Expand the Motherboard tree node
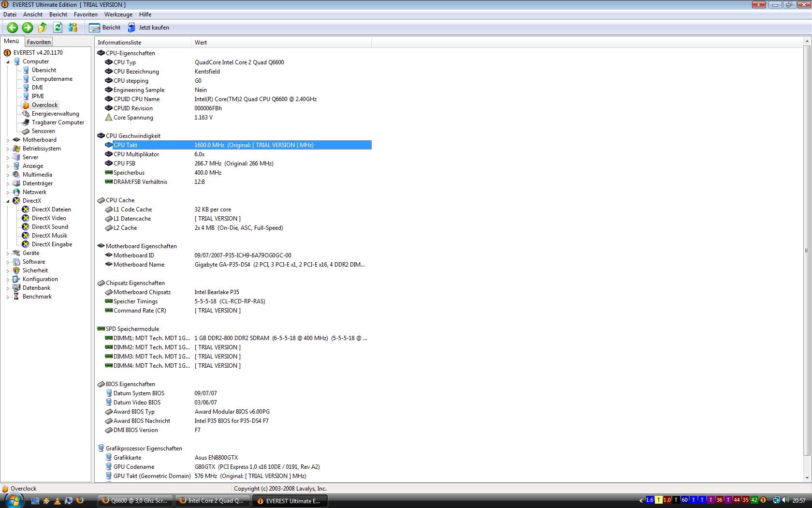The width and height of the screenshot is (812, 508). coord(8,140)
